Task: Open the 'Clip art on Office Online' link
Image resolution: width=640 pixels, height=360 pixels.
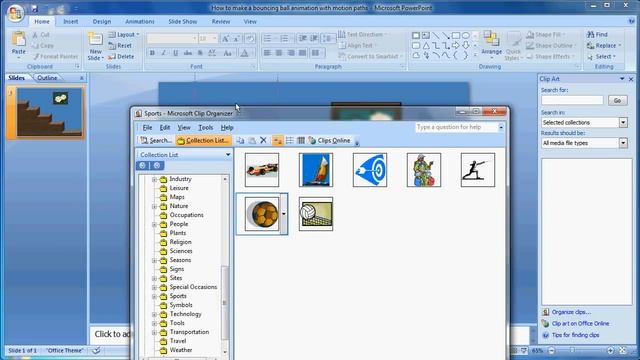Action: point(580,323)
